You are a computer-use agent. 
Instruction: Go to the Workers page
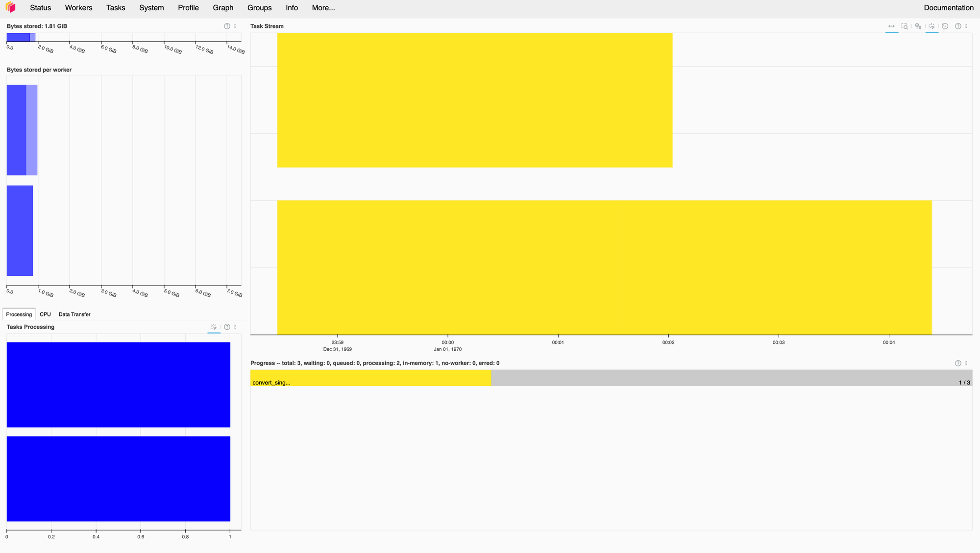pyautogui.click(x=78, y=8)
